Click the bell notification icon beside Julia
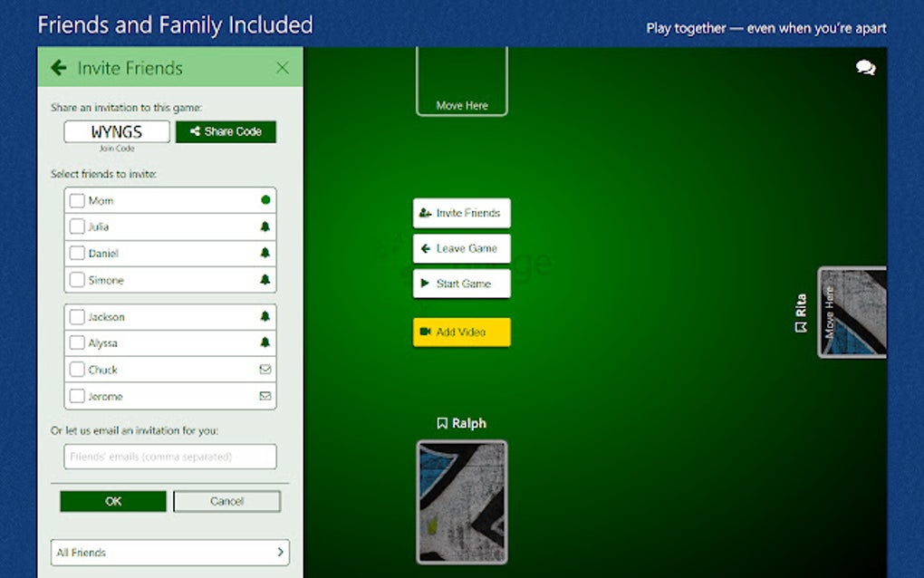 tap(265, 226)
